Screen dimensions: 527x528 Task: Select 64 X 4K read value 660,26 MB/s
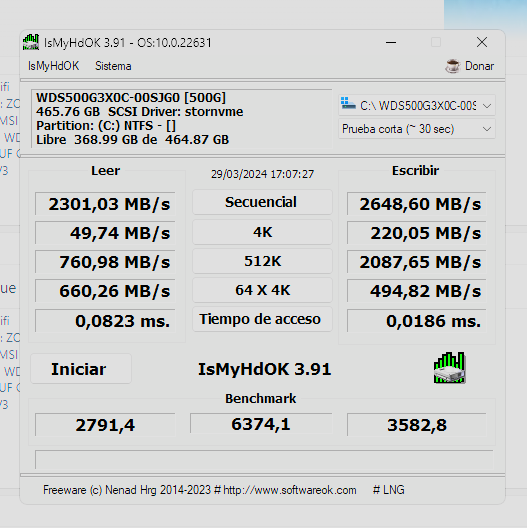click(105, 291)
